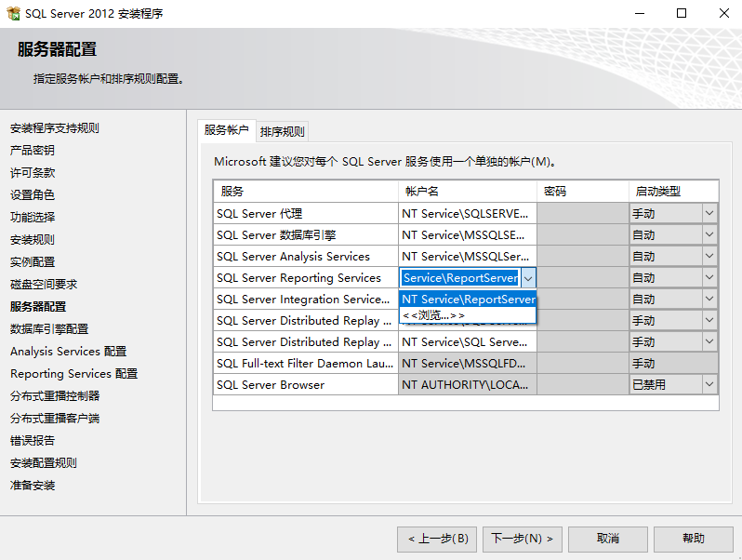Select the SQL Server 数据库引擎 account name cell
Image resolution: width=742 pixels, height=560 pixels.
coord(468,234)
